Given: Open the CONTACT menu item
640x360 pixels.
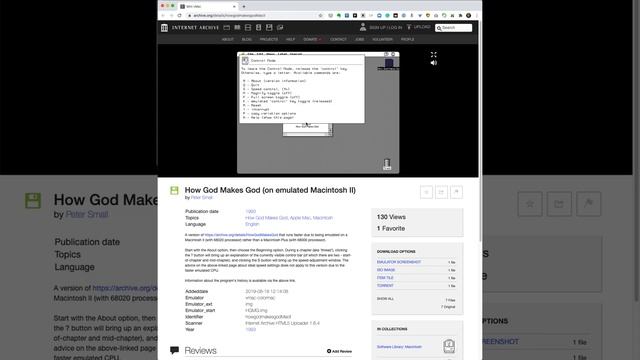Looking at the screenshot, I should tap(338, 40).
